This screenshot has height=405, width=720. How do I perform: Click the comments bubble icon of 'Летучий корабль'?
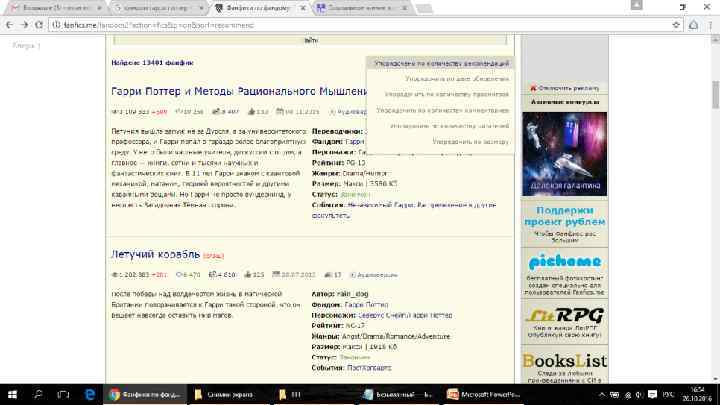(179, 275)
